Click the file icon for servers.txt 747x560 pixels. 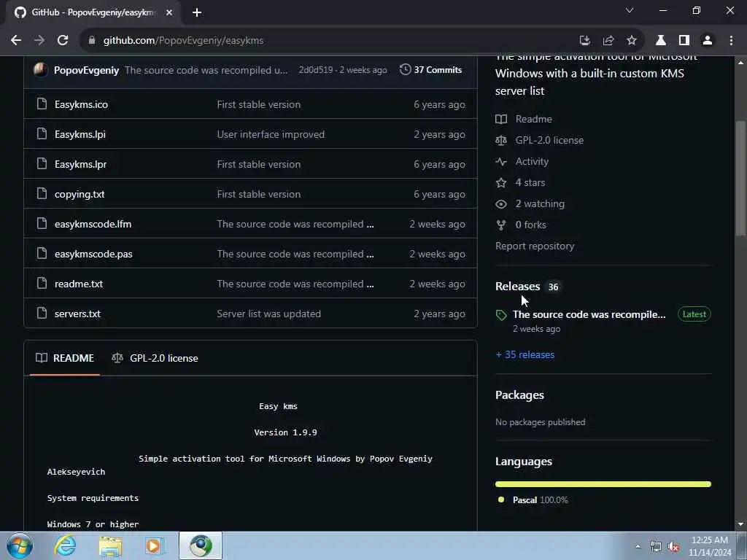(42, 313)
